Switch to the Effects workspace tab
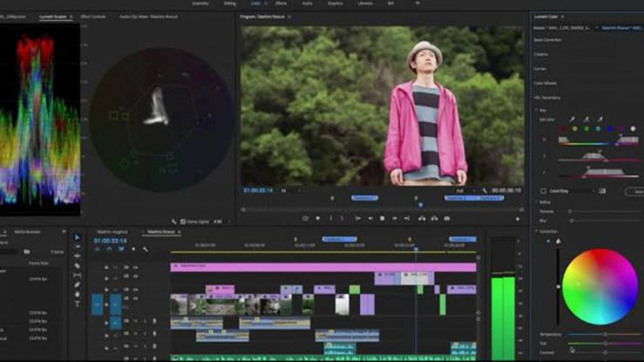Screen dimensions: 644x362 point(281,3)
